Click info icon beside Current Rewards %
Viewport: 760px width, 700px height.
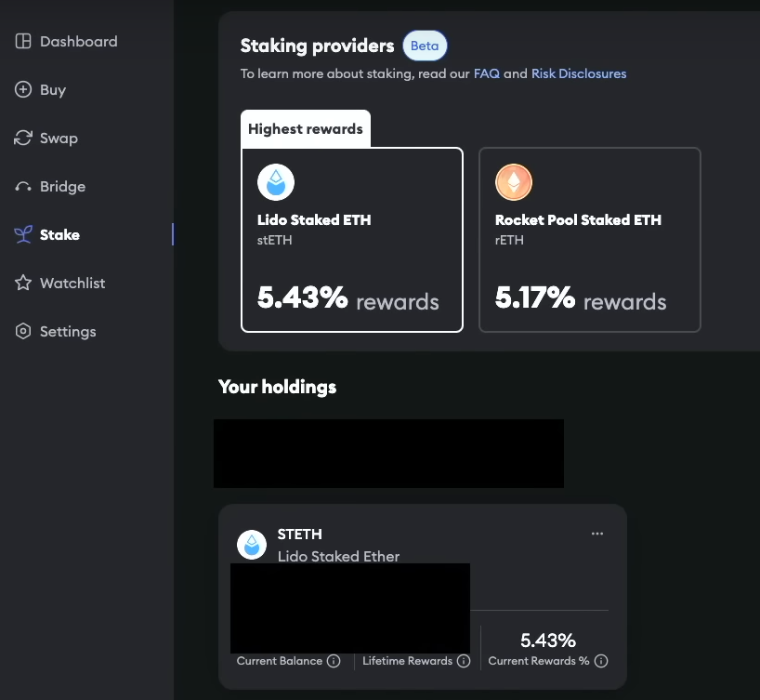[601, 661]
